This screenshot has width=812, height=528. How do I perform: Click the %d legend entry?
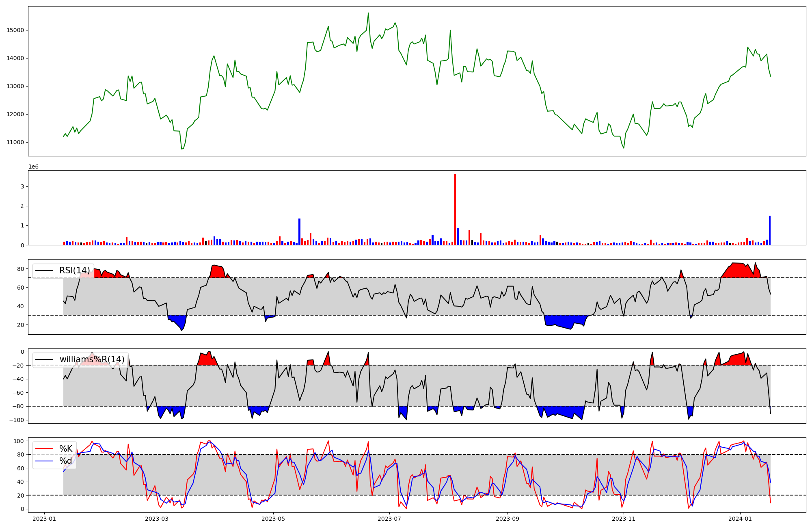[66, 461]
